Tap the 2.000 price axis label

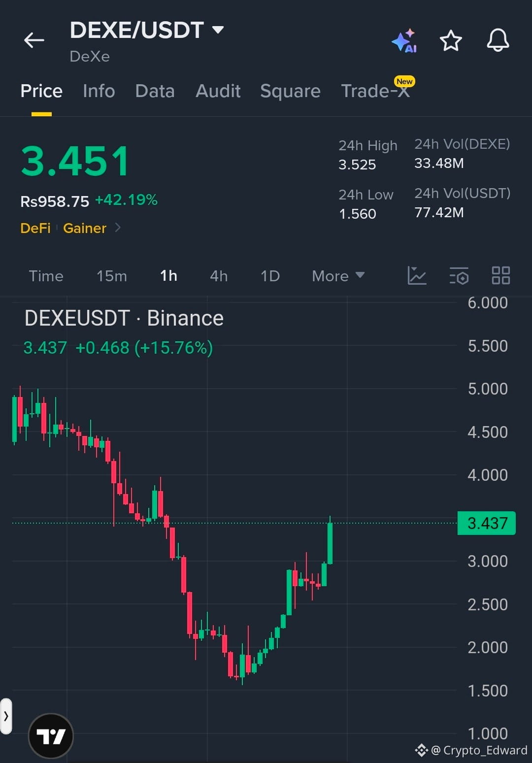(488, 647)
